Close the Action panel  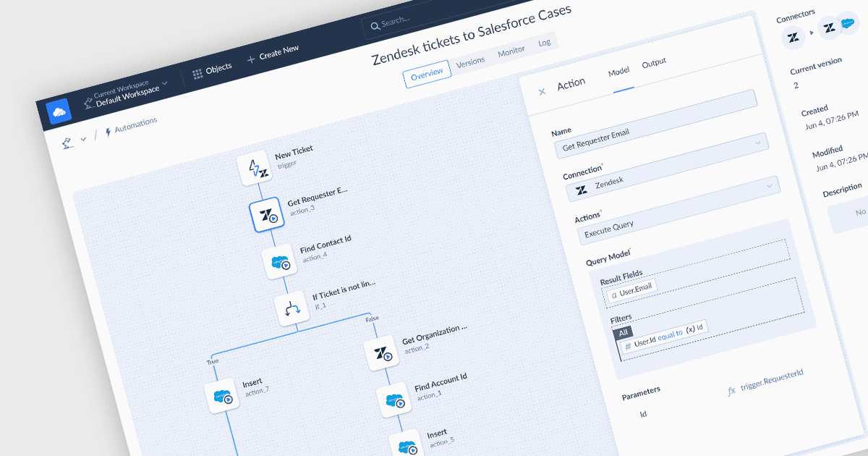[x=542, y=91]
